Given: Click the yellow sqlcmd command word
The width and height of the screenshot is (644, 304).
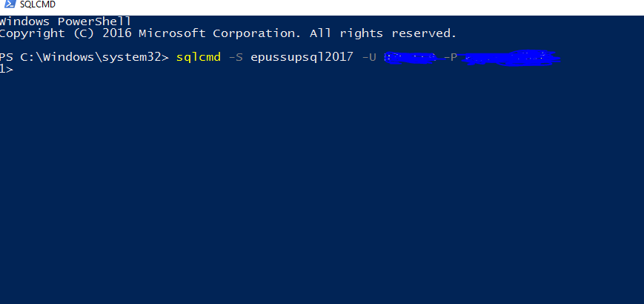Looking at the screenshot, I should [x=199, y=58].
